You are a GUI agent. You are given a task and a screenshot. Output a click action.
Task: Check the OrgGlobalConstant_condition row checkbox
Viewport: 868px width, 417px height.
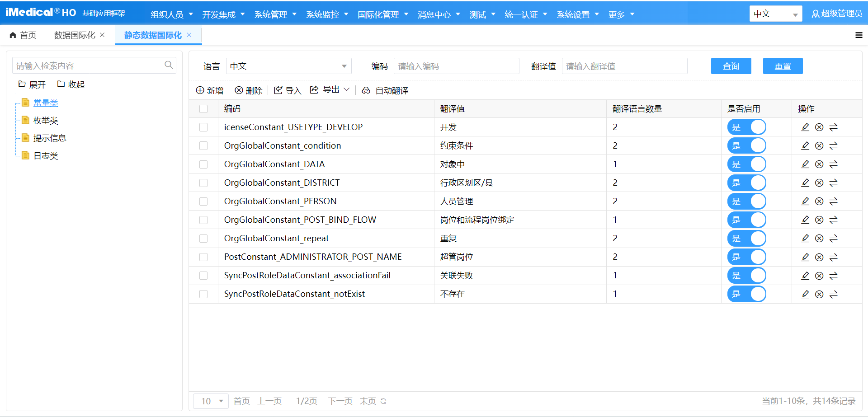coord(203,146)
